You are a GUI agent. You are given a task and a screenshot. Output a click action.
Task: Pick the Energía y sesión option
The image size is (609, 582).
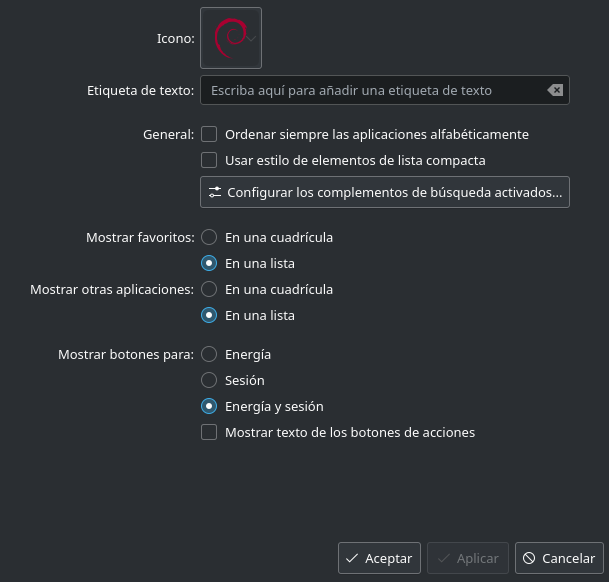pyautogui.click(x=209, y=406)
